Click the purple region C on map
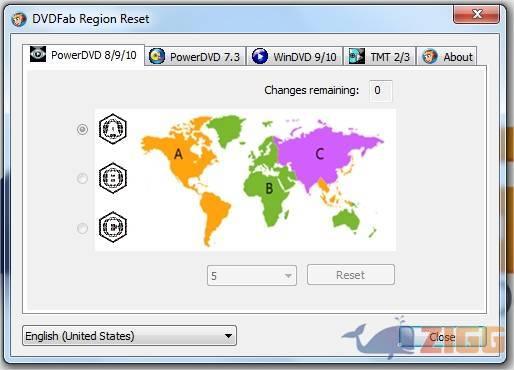The height and width of the screenshot is (370, 514). tap(319, 154)
